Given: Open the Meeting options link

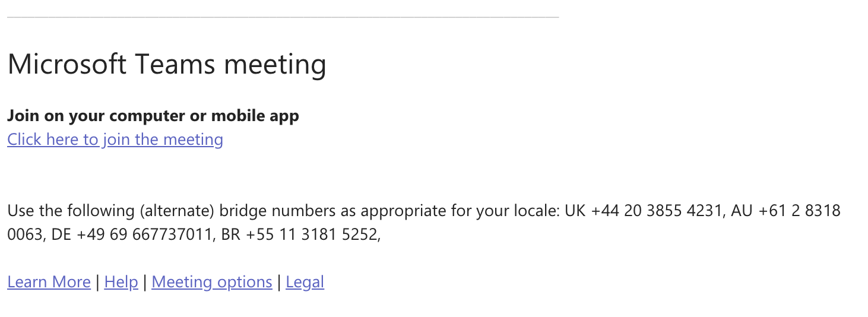Looking at the screenshot, I should 212,282.
